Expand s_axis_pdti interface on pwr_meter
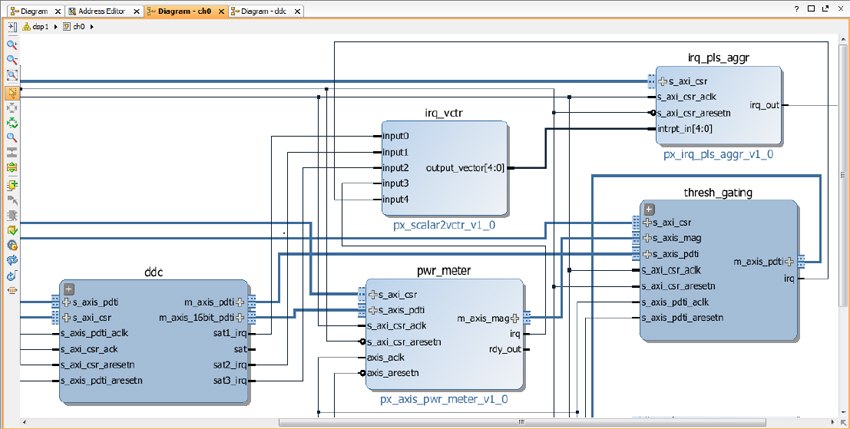The image size is (850, 429). [x=372, y=310]
